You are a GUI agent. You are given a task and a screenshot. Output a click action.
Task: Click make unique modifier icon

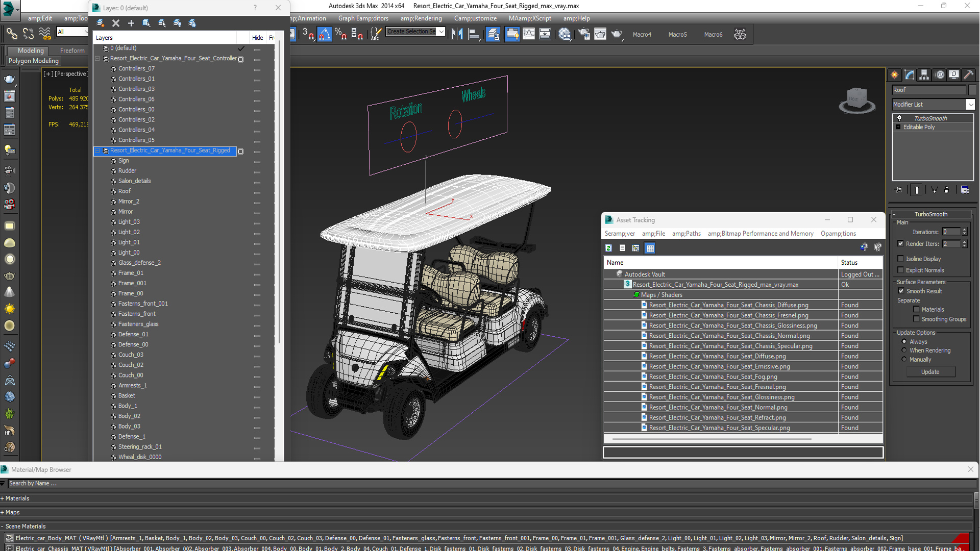point(934,190)
